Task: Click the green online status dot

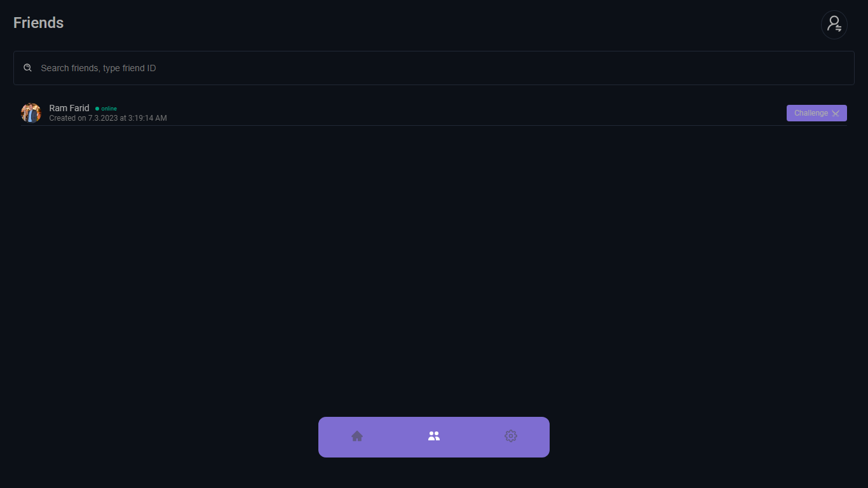Action: pyautogui.click(x=97, y=109)
